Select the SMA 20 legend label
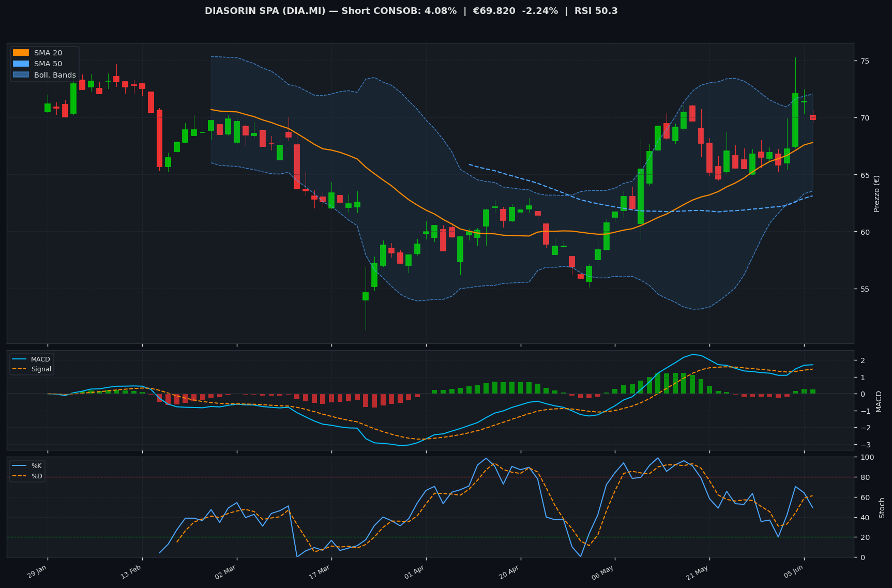This screenshot has width=892, height=588. coord(48,53)
